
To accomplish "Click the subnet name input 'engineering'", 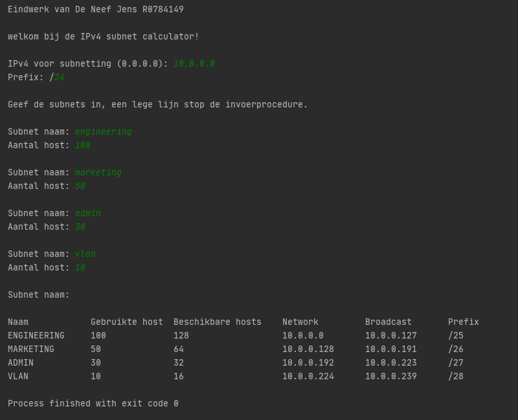I will click(x=103, y=132).
